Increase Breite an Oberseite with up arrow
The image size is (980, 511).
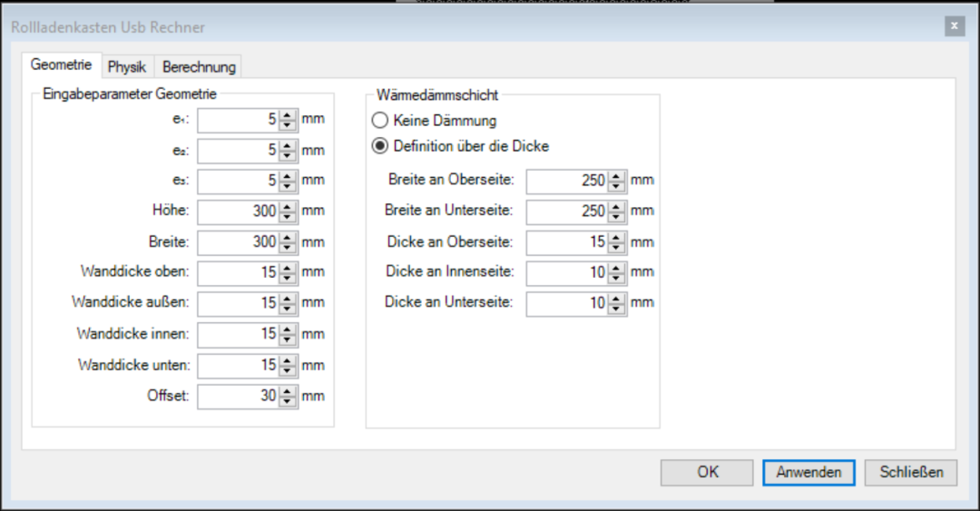pos(616,175)
